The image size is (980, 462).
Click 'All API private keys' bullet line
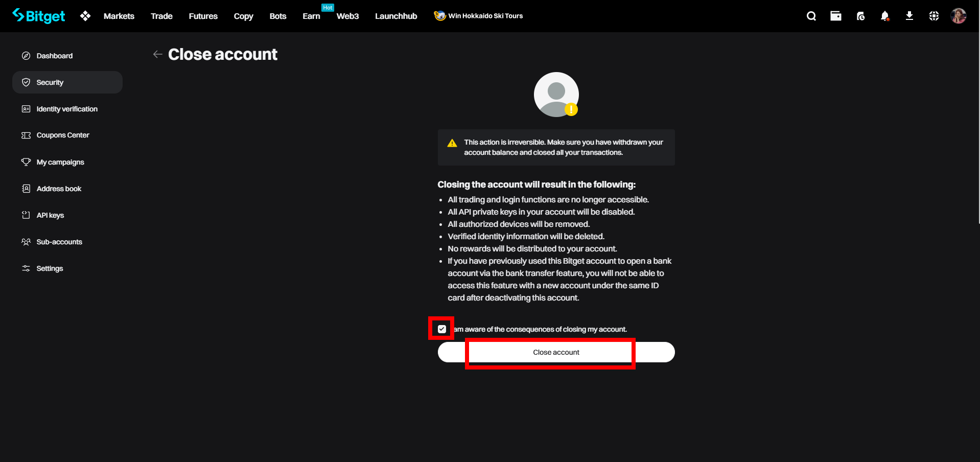tap(541, 212)
